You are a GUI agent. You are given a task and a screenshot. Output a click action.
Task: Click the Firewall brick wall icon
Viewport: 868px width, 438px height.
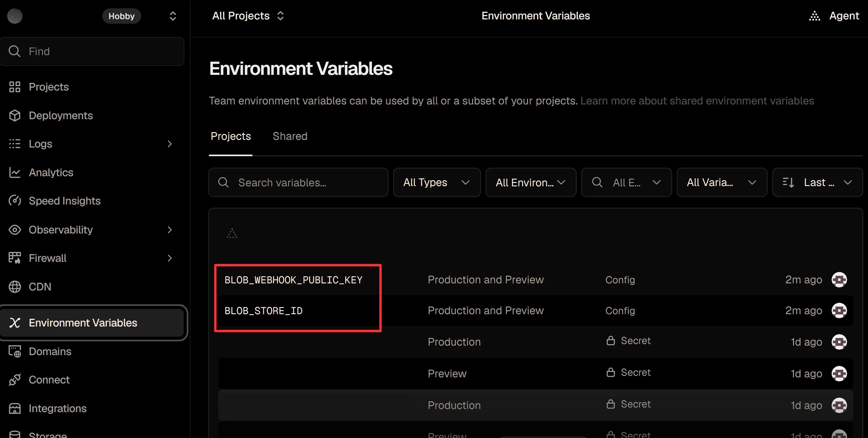tap(14, 258)
